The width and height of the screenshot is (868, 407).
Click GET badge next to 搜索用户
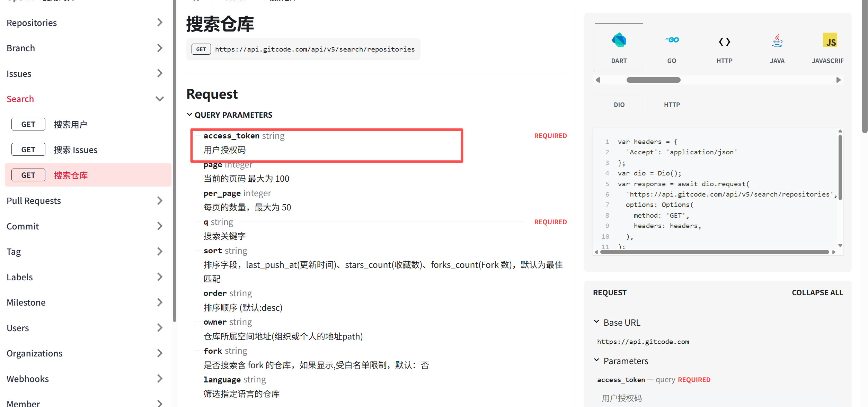(x=28, y=124)
